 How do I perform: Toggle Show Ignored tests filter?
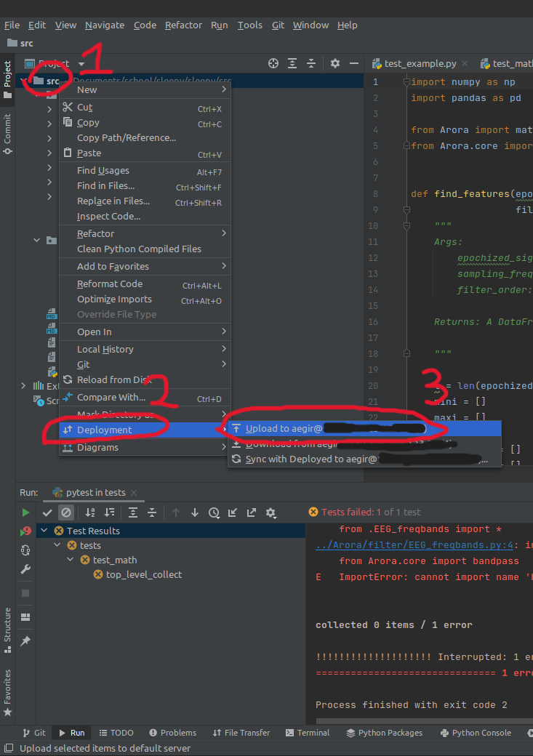[66, 512]
